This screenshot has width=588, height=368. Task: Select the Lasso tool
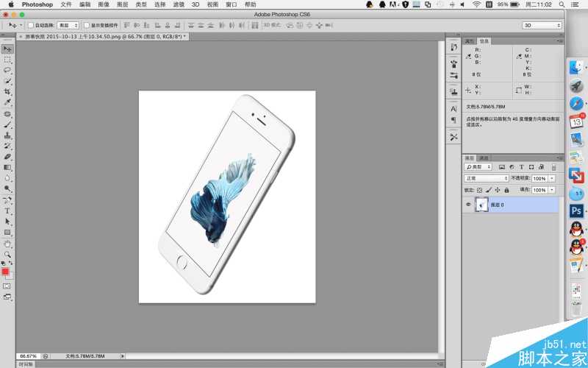tap(7, 70)
